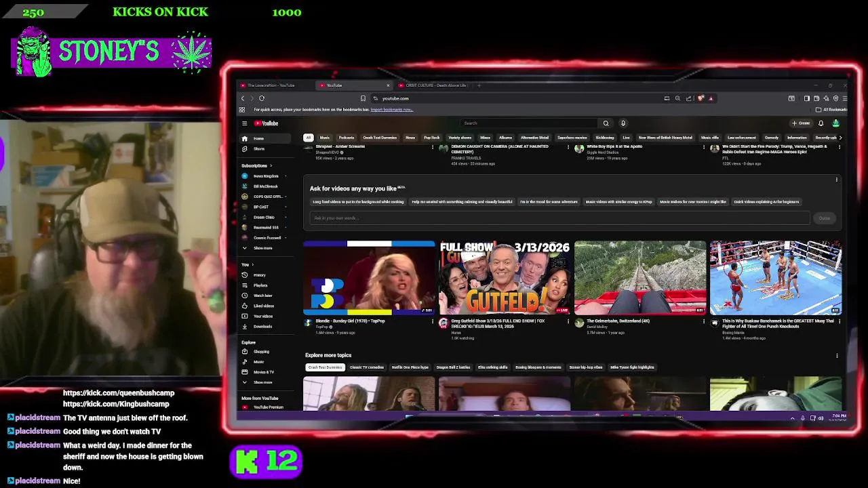Click the search magnifier button
This screenshot has height=488, width=868.
[606, 123]
